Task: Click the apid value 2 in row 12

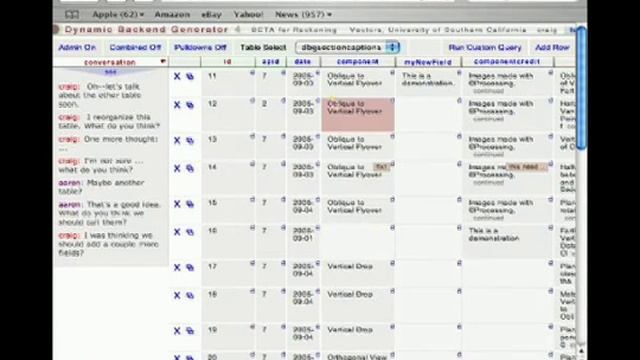Action: [x=264, y=104]
